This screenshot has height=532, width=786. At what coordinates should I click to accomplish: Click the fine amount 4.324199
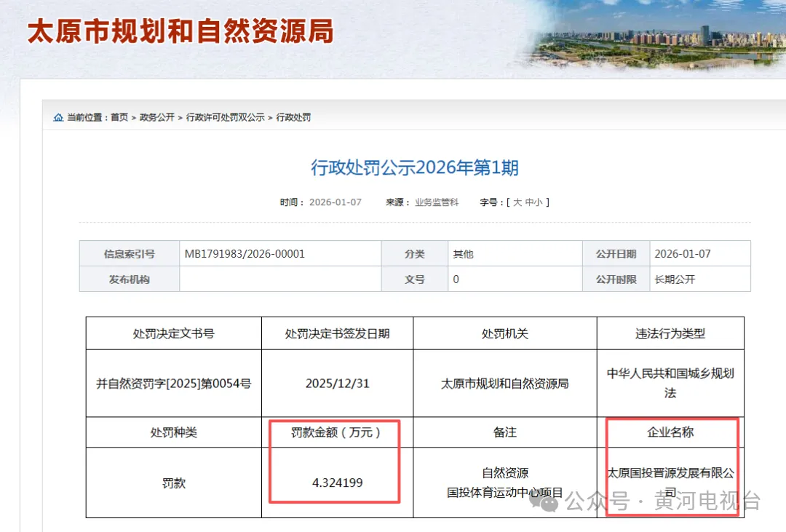coord(338,483)
